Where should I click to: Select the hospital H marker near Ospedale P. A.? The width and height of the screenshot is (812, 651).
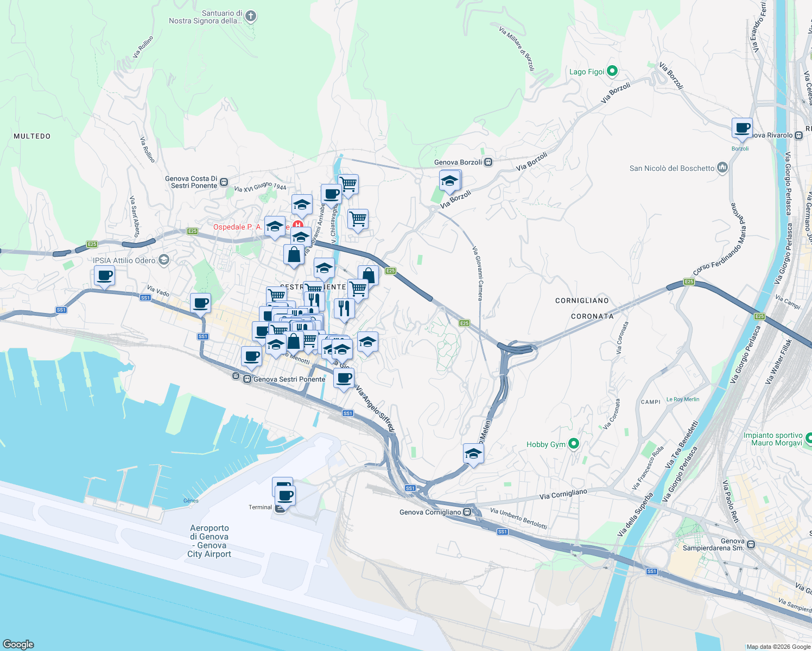tap(299, 224)
